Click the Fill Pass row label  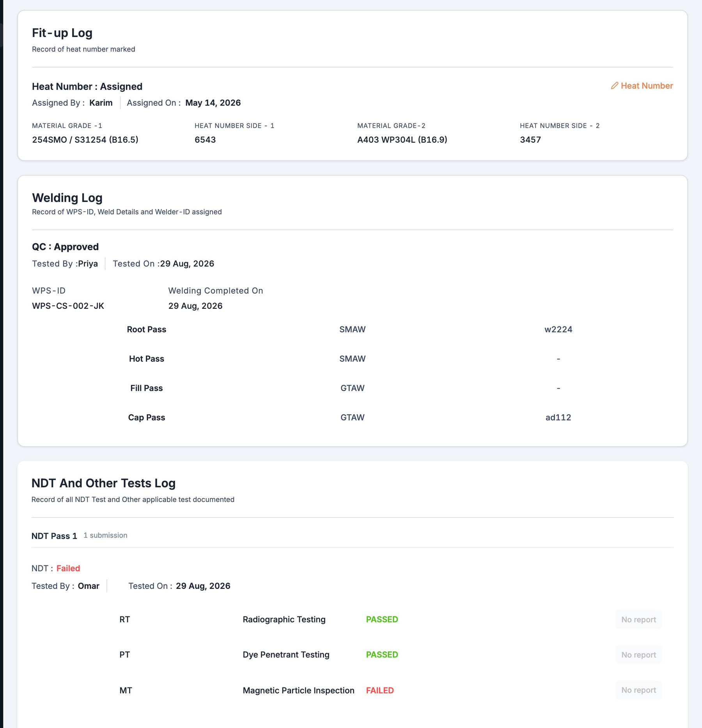147,388
